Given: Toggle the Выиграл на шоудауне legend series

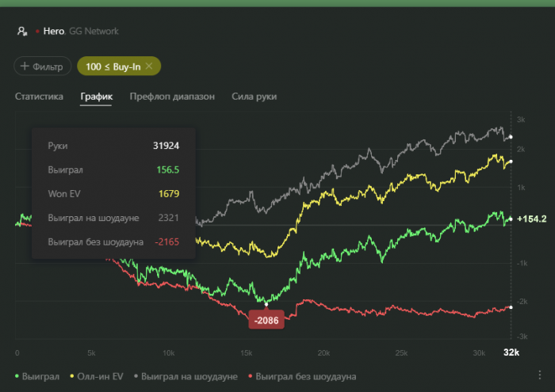Looking at the screenshot, I should point(186,376).
